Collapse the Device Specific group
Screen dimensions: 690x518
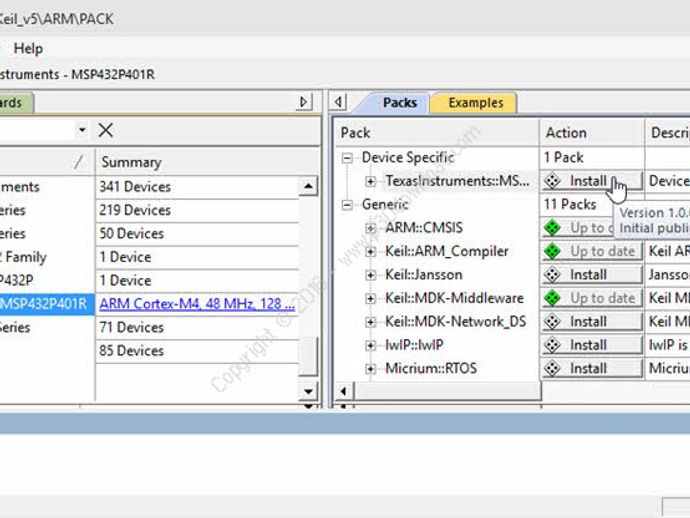(347, 158)
